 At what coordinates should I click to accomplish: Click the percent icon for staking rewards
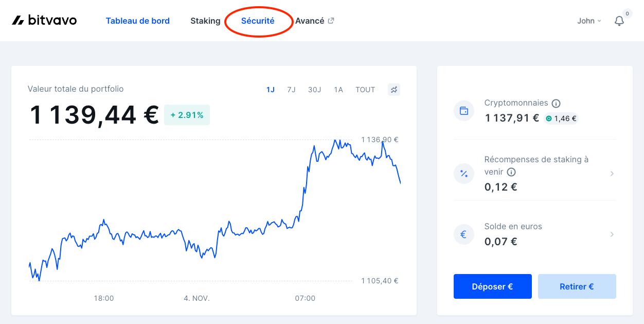(464, 174)
